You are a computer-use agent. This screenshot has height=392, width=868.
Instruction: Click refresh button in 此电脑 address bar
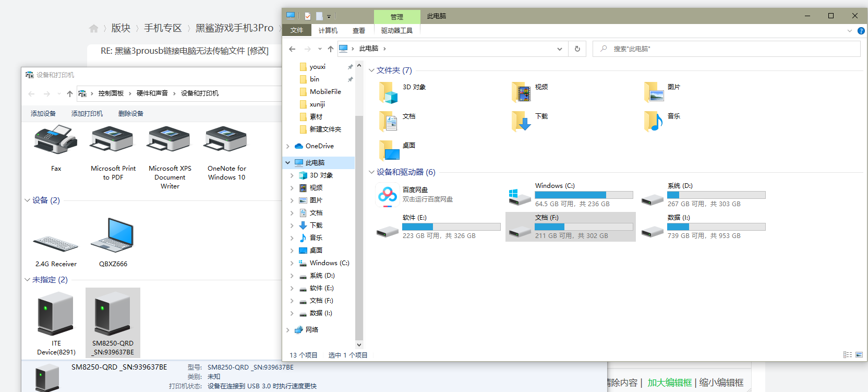coord(577,49)
